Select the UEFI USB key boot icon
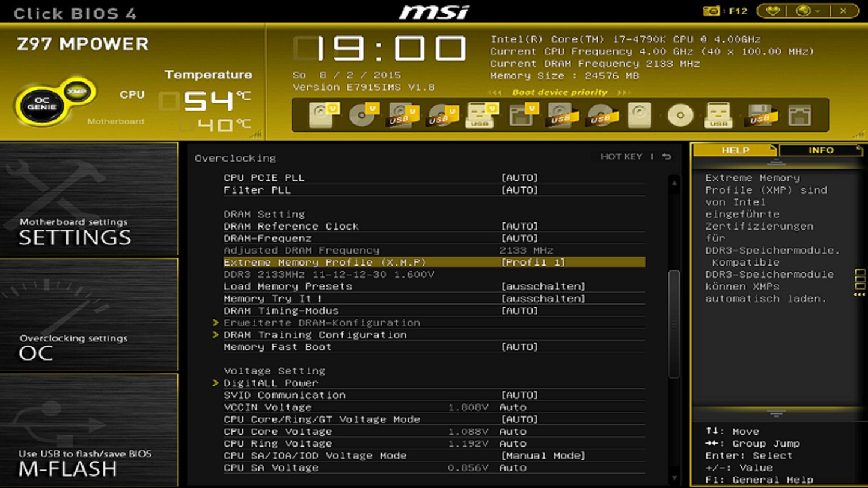Image resolution: width=868 pixels, height=488 pixels. point(481,115)
